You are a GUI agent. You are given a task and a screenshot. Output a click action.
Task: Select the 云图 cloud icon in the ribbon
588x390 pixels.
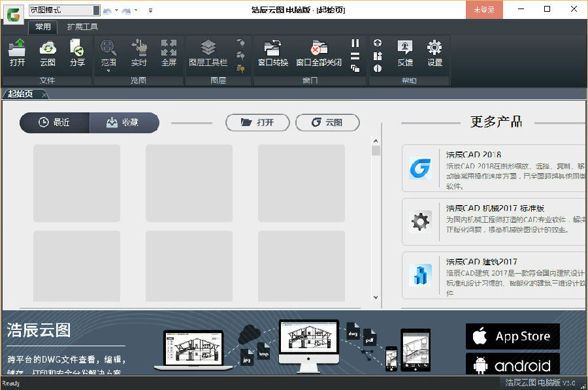click(x=47, y=52)
